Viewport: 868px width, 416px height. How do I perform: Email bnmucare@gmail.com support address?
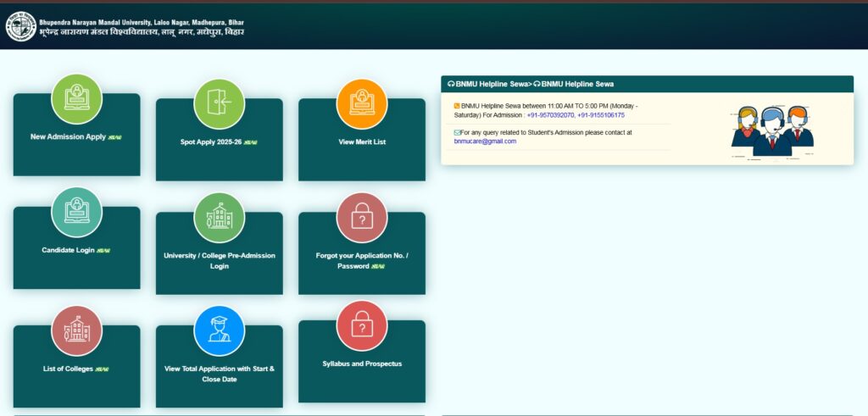point(485,141)
